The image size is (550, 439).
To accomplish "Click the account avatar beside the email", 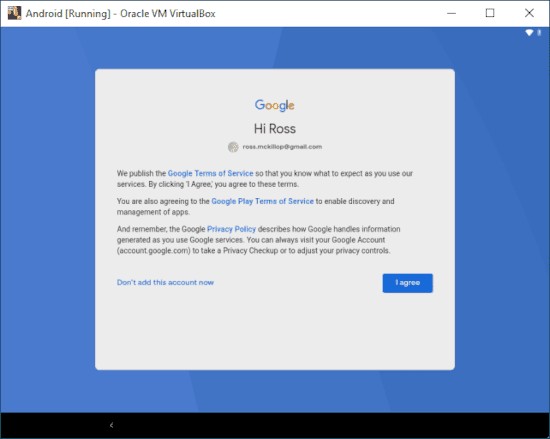I will pyautogui.click(x=233, y=147).
